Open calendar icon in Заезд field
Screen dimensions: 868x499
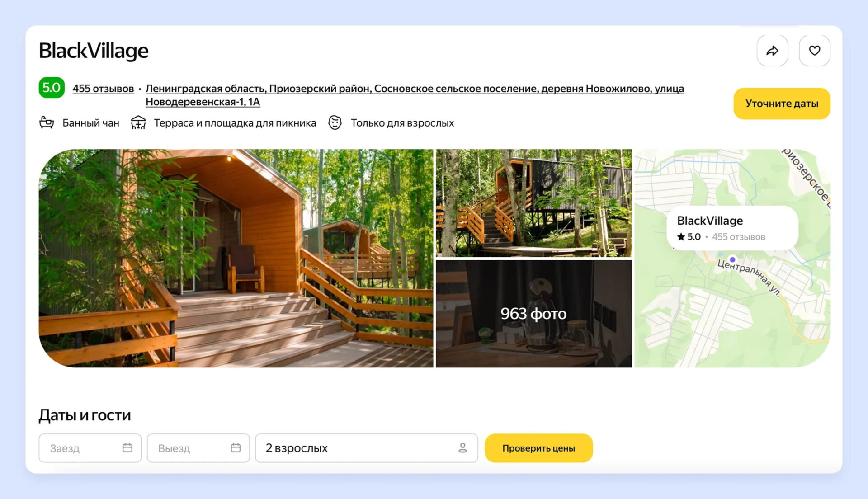pos(127,447)
